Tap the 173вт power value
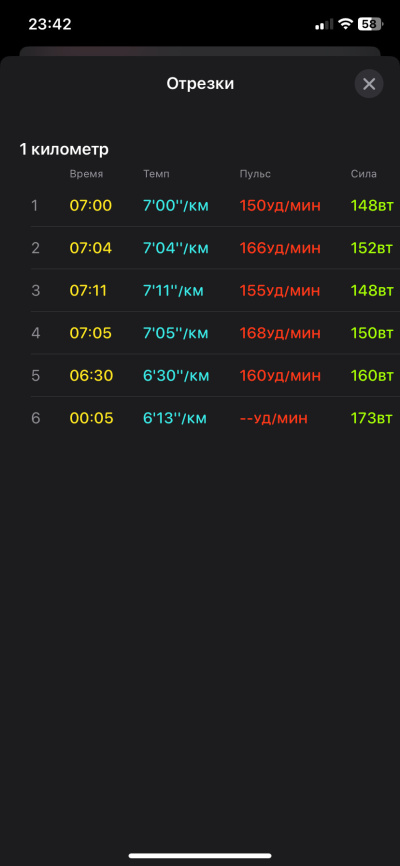The height and width of the screenshot is (866, 400). tap(372, 418)
